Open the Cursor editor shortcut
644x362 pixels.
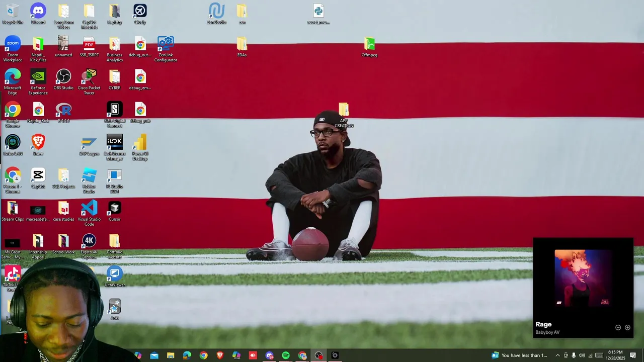click(x=115, y=211)
